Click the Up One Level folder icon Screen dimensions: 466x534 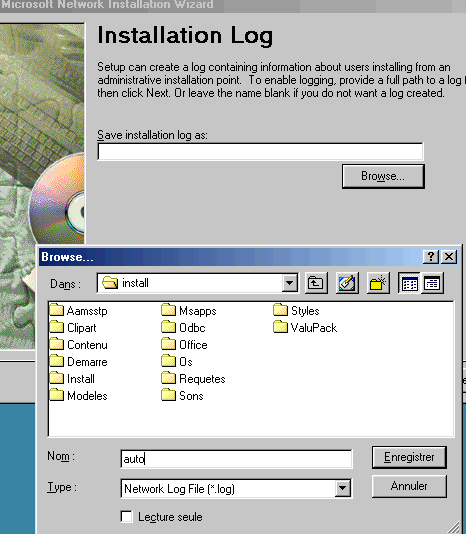(x=316, y=283)
